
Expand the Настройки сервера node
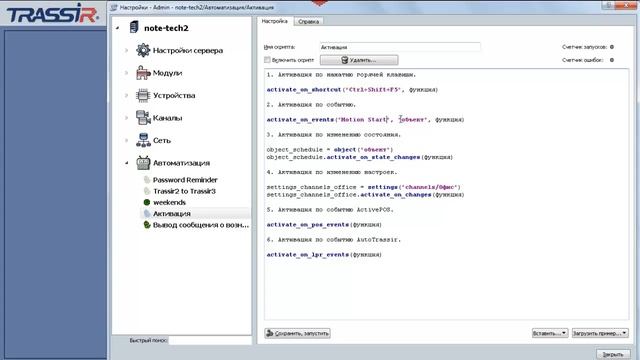click(x=127, y=50)
